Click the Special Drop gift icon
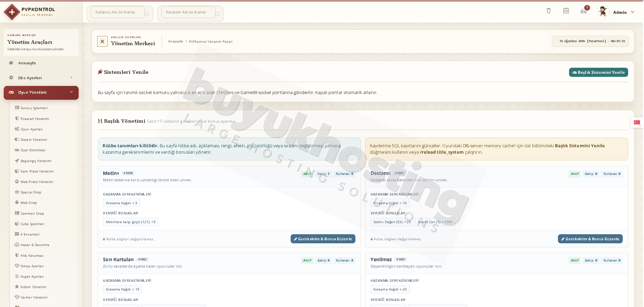644x307 pixels. click(x=17, y=192)
